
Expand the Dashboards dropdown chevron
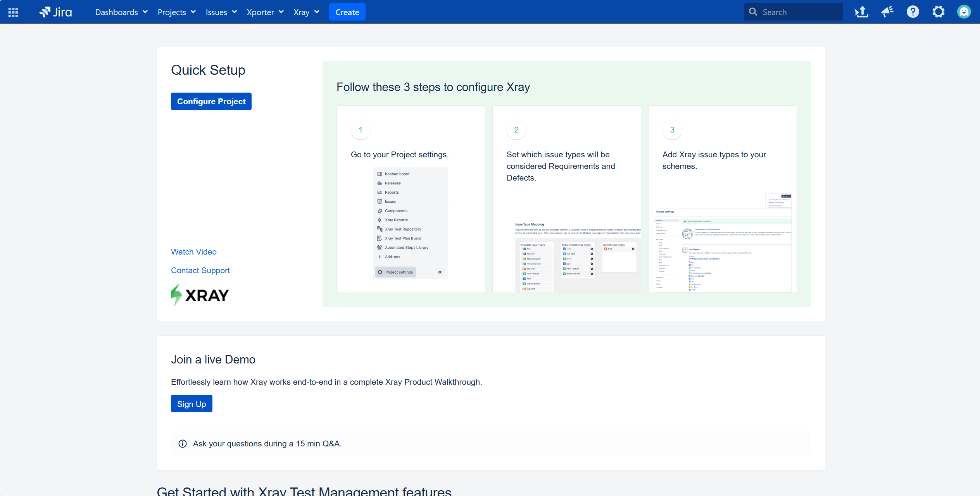(x=145, y=12)
